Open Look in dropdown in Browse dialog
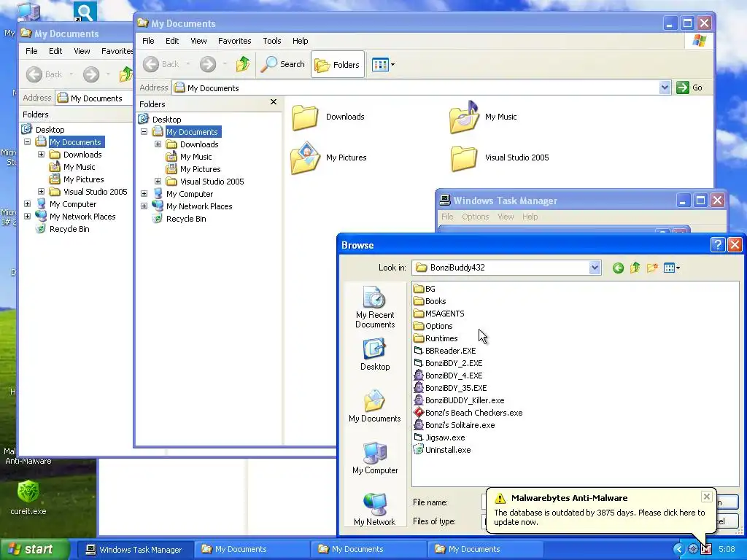 coord(595,268)
